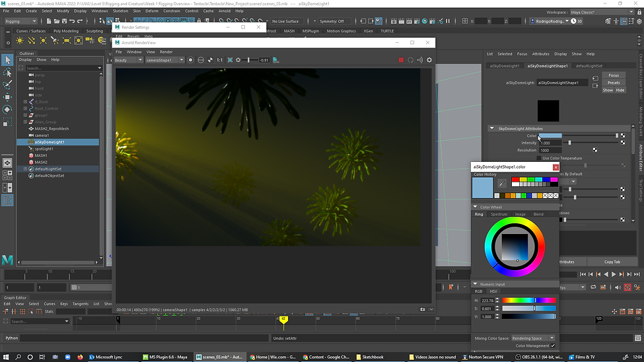The height and width of the screenshot is (362, 644).
Task: Open Workspace Maya Classic dropdown
Action: (602, 13)
